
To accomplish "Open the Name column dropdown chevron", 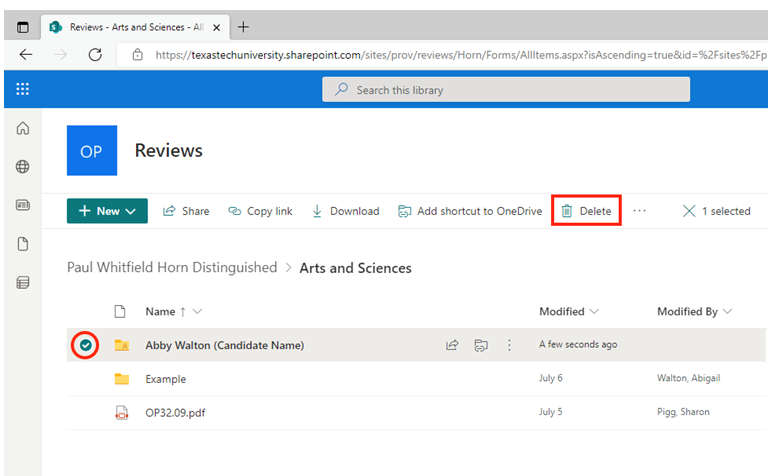I will tap(197, 311).
